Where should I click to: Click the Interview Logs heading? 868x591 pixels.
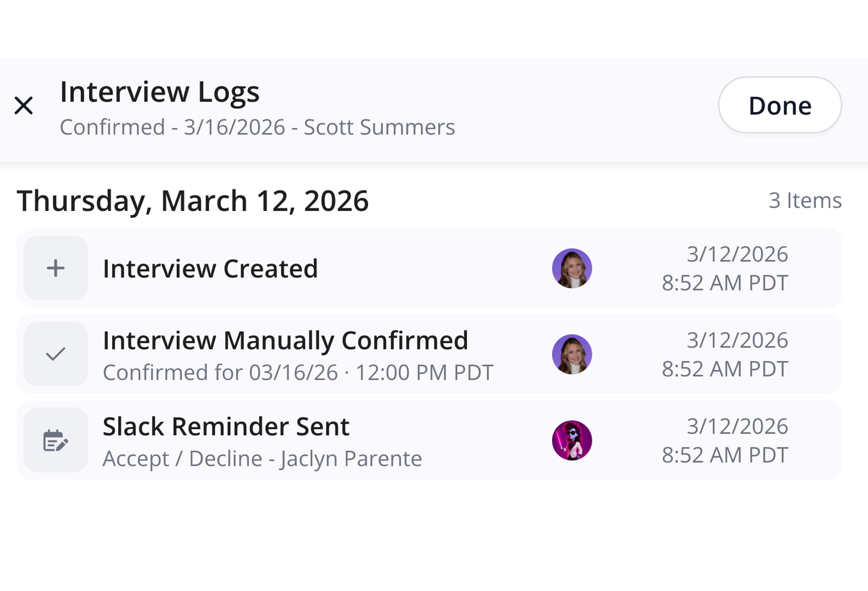pos(160,92)
